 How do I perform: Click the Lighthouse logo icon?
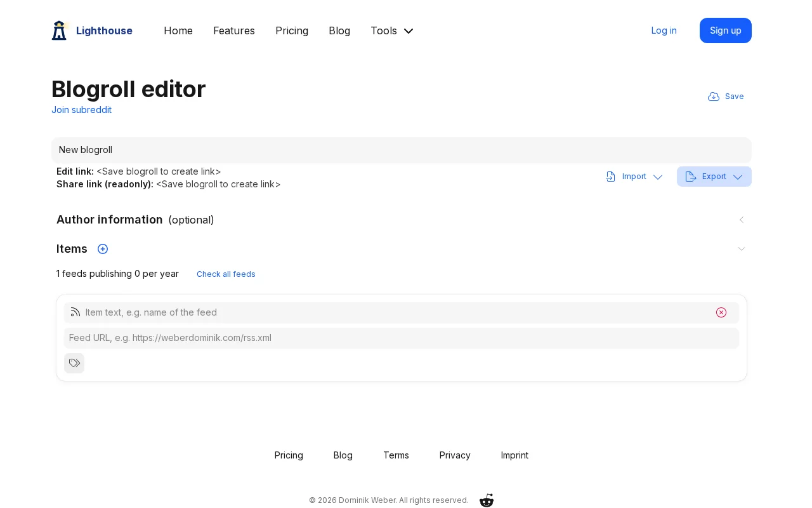(x=59, y=30)
